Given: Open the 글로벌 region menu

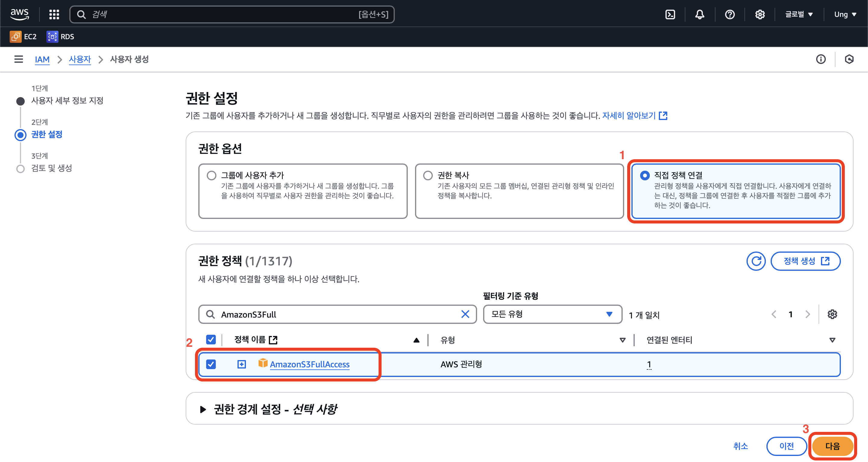Looking at the screenshot, I should [799, 14].
